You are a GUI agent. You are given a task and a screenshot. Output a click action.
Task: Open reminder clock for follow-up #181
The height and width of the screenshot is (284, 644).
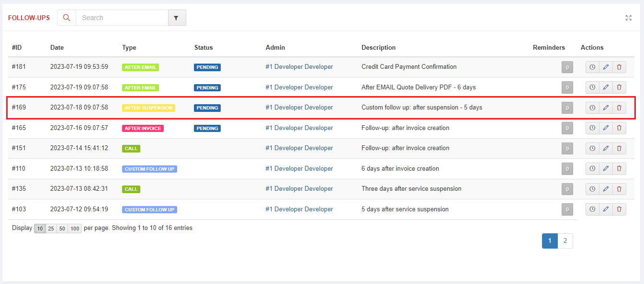(592, 67)
